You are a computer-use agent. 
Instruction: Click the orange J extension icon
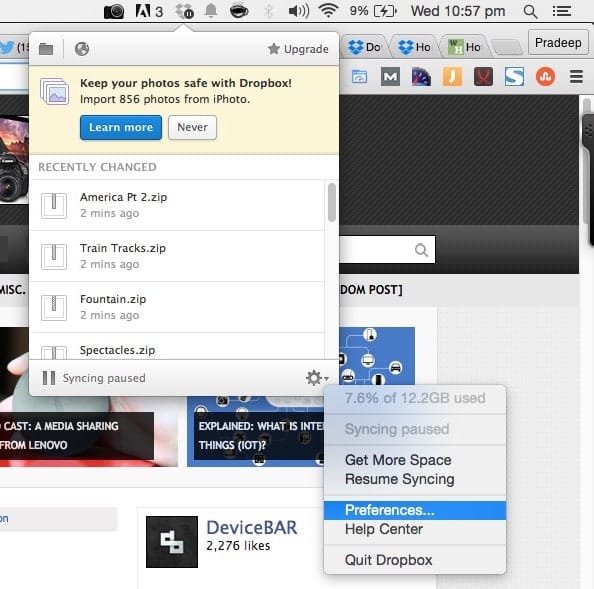coord(452,77)
